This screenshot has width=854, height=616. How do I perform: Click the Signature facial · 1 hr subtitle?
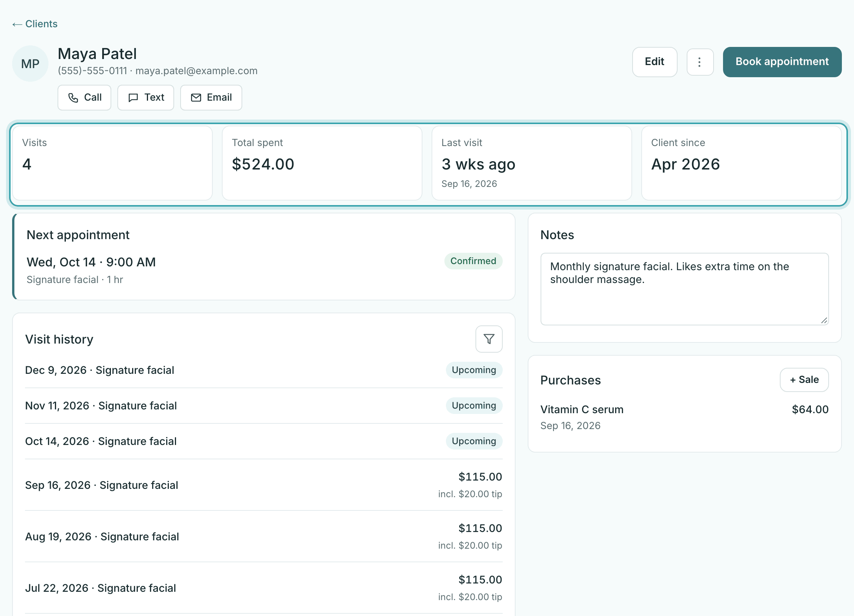pos(75,280)
